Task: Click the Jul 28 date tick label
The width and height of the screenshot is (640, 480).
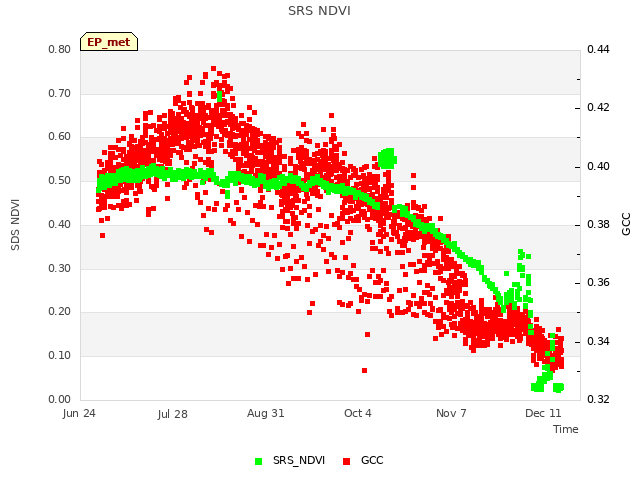Action: tap(172, 414)
